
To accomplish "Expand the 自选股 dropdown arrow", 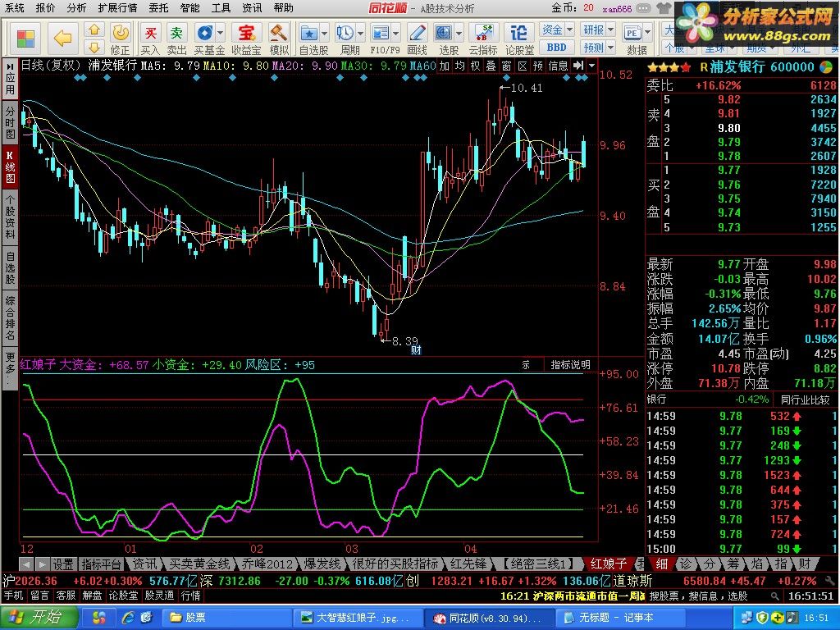I will [x=325, y=33].
